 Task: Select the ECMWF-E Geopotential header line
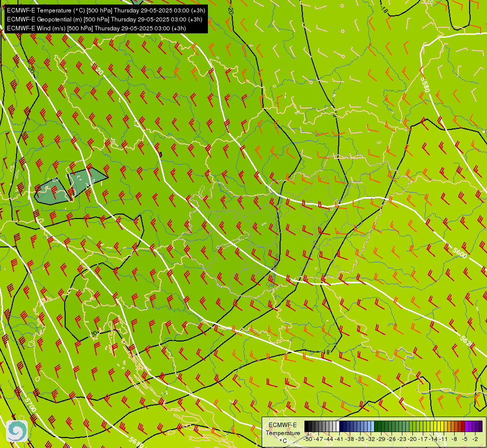pyautogui.click(x=104, y=19)
